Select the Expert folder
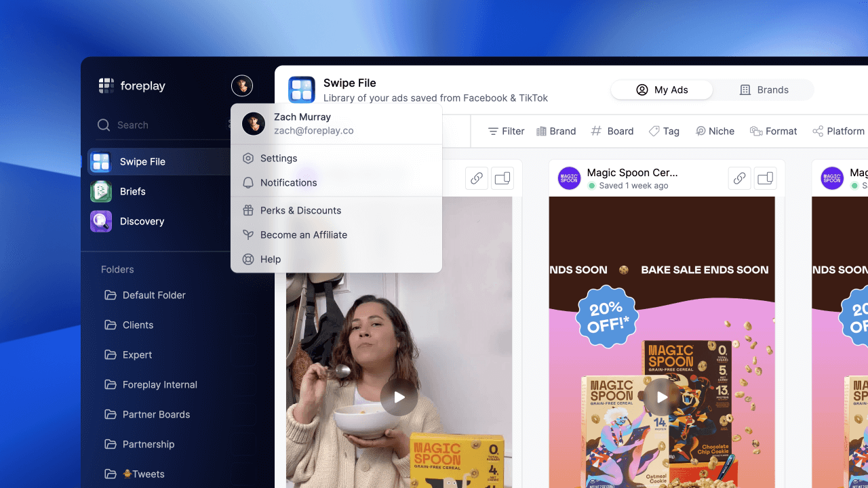The height and width of the screenshot is (488, 868). point(127,355)
